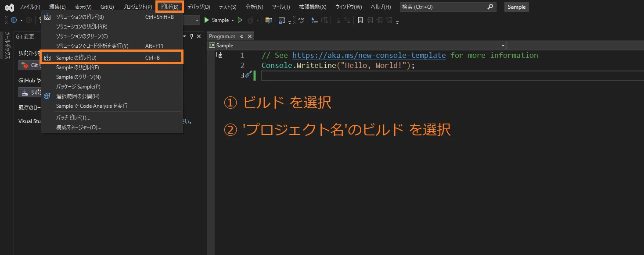This screenshot has height=255, width=644.
Task: Choose ソリューションのクリーン(C)
Action: 112,36
